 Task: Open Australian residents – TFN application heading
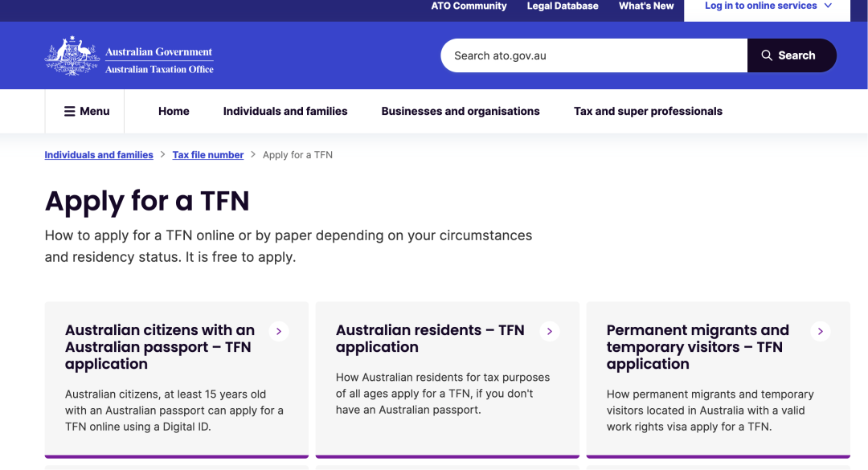(430, 339)
